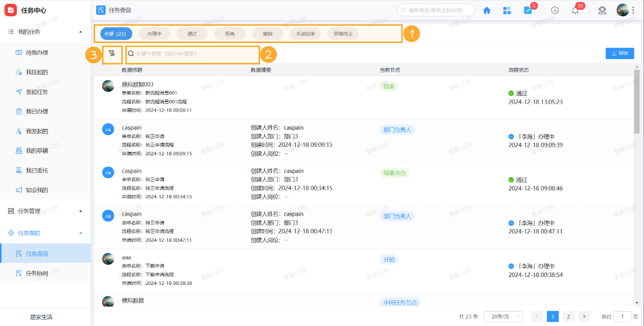
Task: Open the advanced filter funnel icon
Action: coord(112,53)
